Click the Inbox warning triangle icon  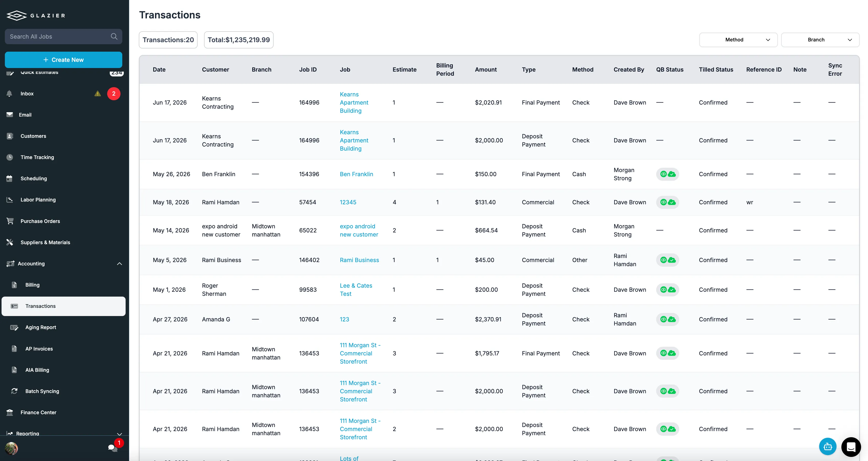pyautogui.click(x=98, y=94)
